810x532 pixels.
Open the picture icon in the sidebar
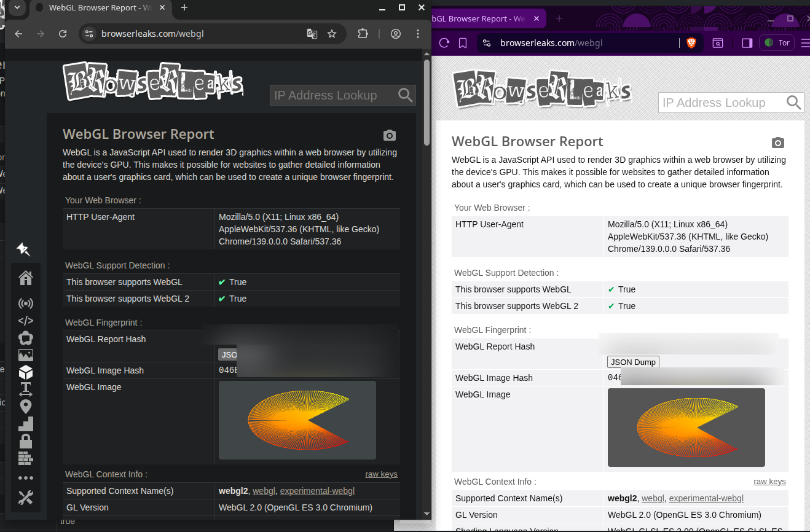(26, 355)
